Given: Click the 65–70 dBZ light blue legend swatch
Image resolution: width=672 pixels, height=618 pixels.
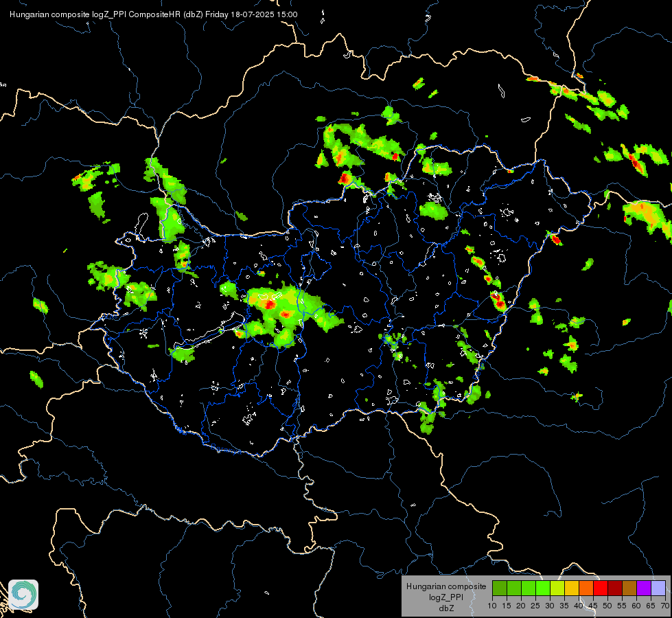Looking at the screenshot, I should 658,588.
